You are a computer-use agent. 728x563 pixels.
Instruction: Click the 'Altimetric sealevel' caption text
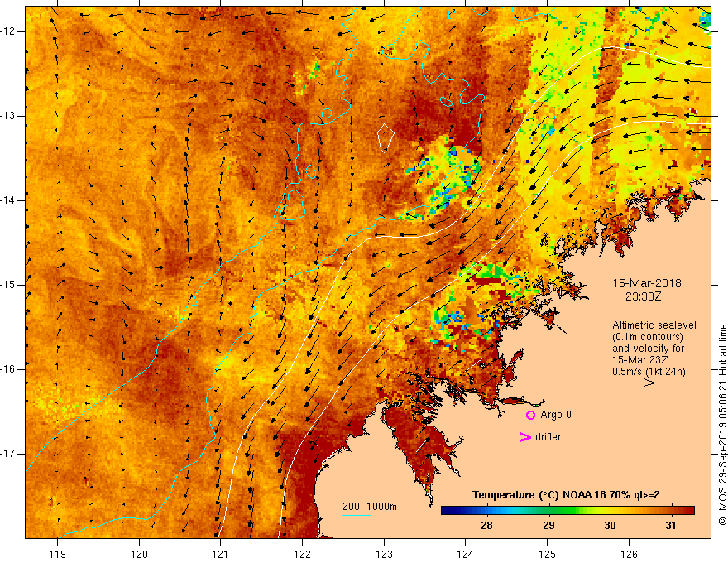[x=654, y=325]
